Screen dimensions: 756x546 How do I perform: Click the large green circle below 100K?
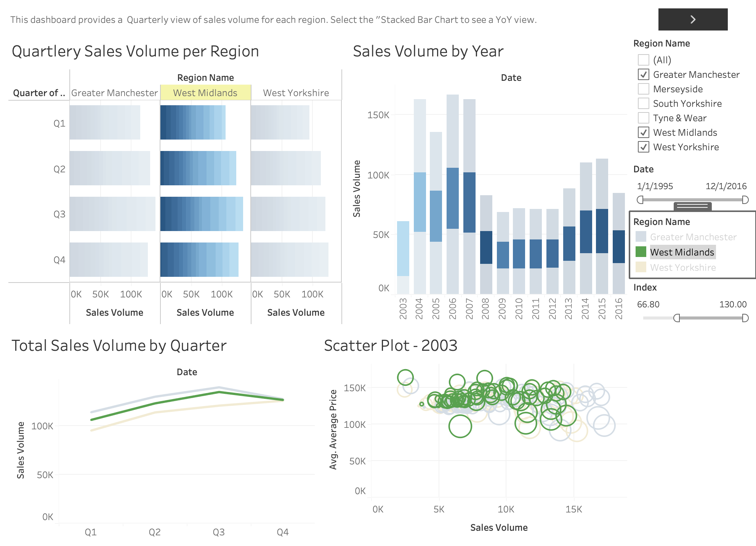coord(460,426)
